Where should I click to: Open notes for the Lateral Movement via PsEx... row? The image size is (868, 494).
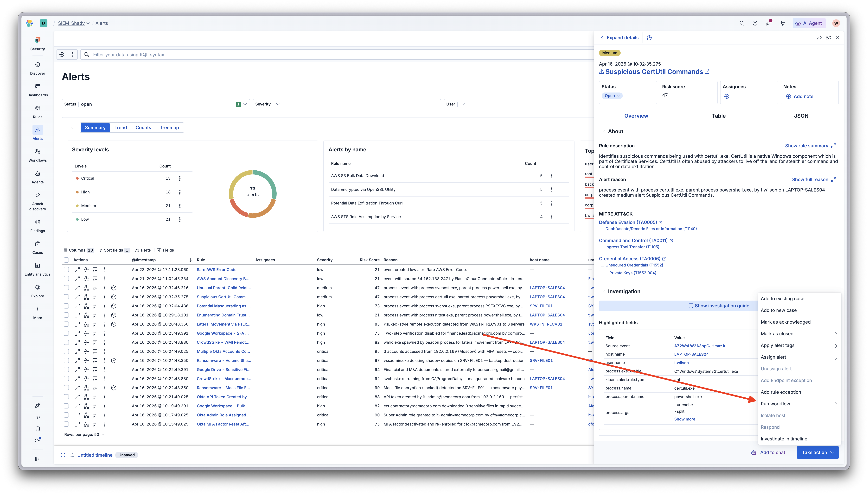click(95, 324)
